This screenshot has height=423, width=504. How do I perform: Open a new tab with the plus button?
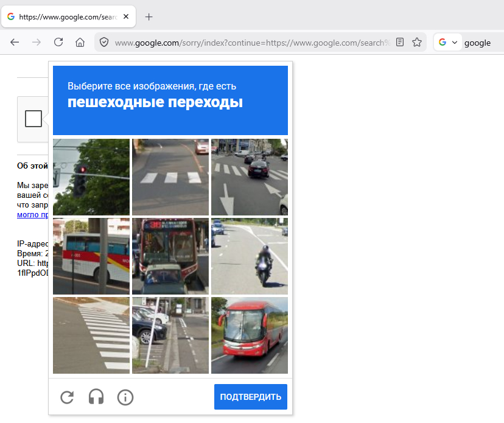click(x=149, y=17)
